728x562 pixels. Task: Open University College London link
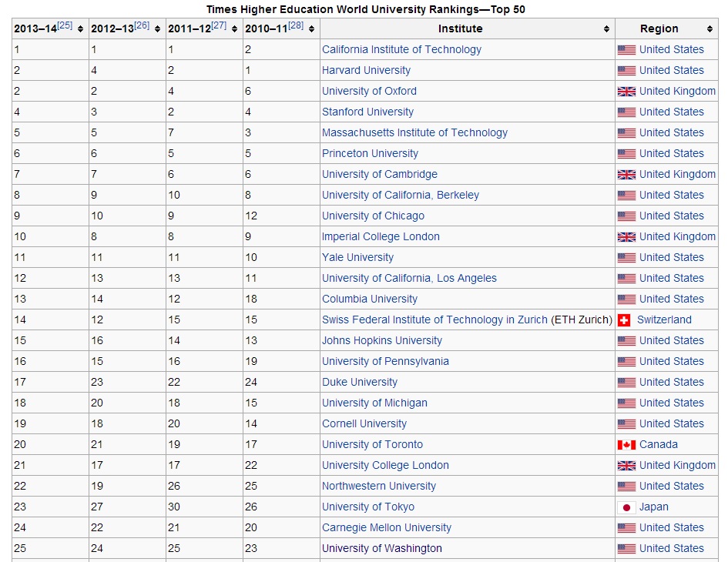tap(385, 465)
